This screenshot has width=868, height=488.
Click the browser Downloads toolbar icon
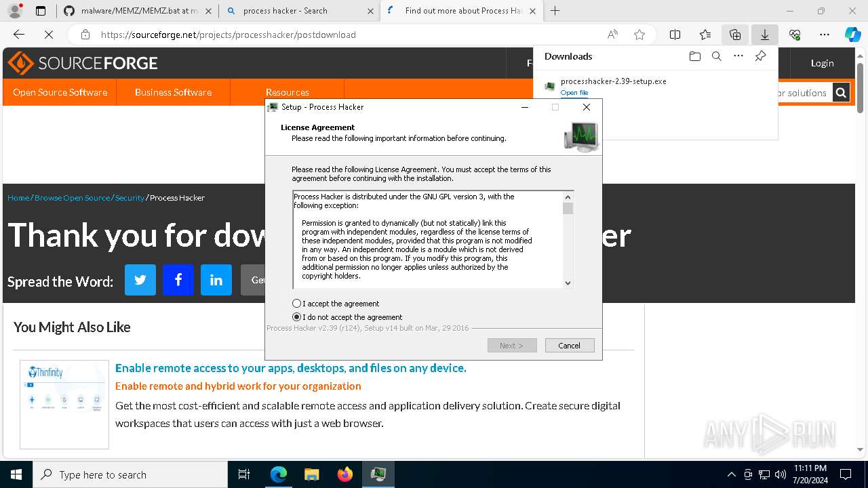point(764,35)
